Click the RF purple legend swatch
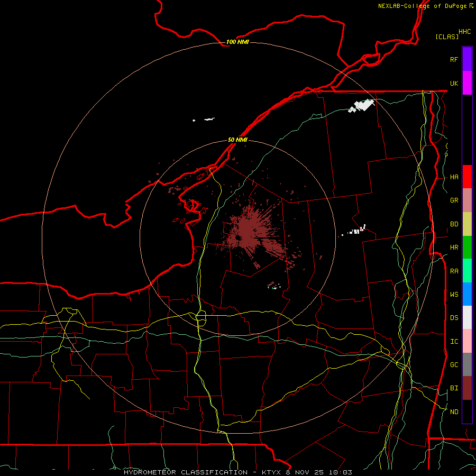Screen dimensions: 476x476 tap(467, 59)
